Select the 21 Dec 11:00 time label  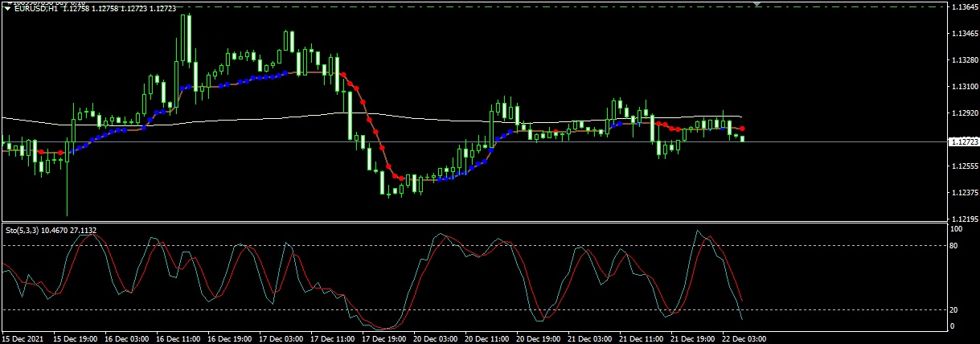[x=641, y=339]
